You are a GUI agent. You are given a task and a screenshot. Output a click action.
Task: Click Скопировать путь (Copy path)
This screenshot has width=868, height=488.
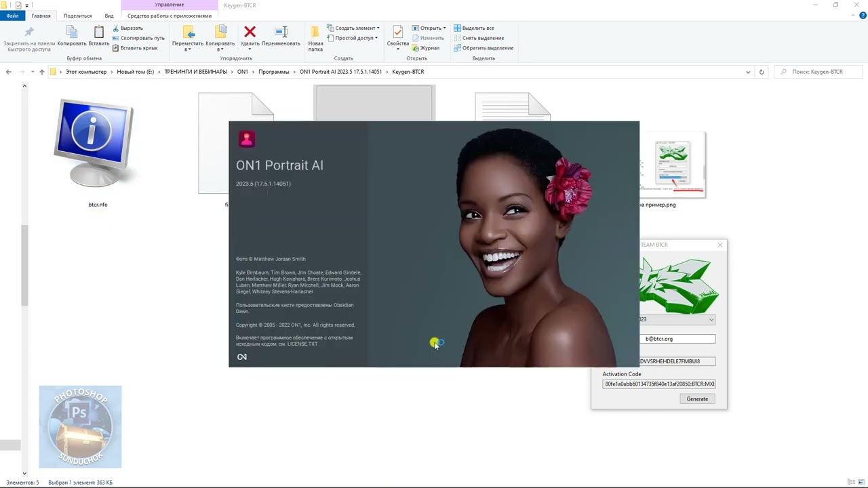138,38
